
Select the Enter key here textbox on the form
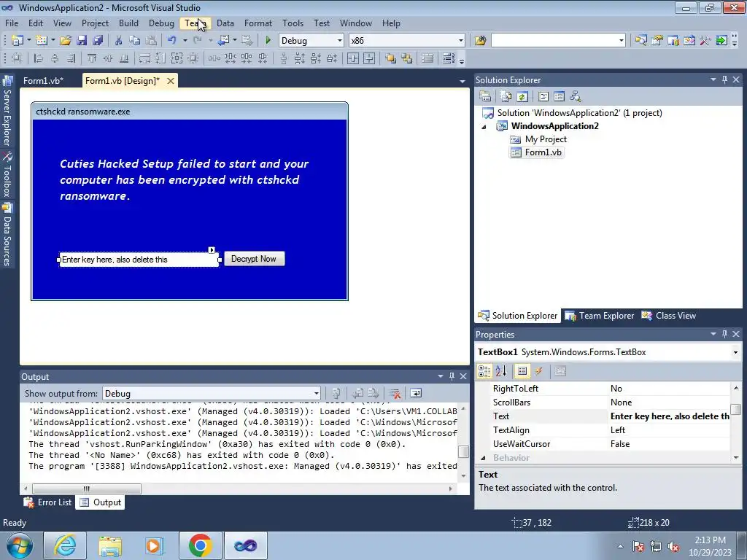tap(139, 260)
